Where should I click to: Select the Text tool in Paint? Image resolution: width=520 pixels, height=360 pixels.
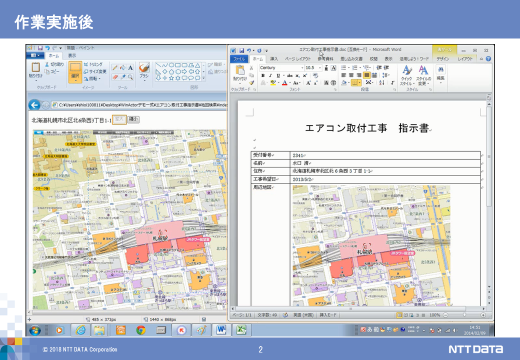point(130,68)
